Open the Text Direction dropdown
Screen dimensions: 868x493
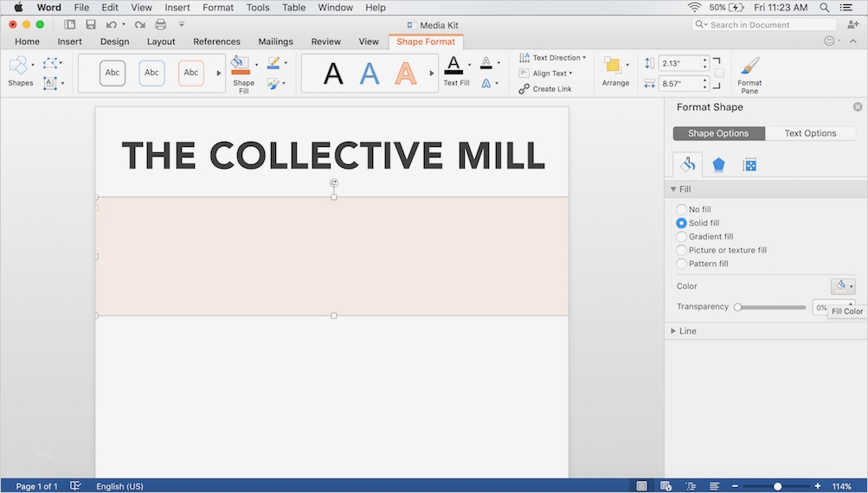[554, 58]
